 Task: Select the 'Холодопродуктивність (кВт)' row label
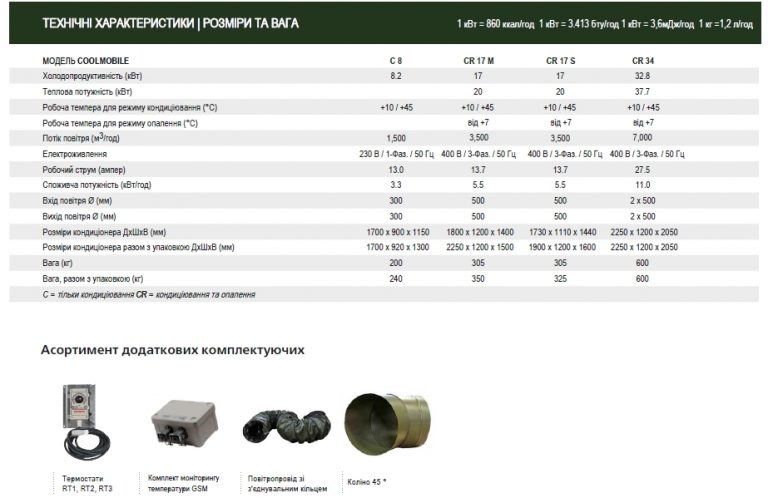pyautogui.click(x=92, y=76)
